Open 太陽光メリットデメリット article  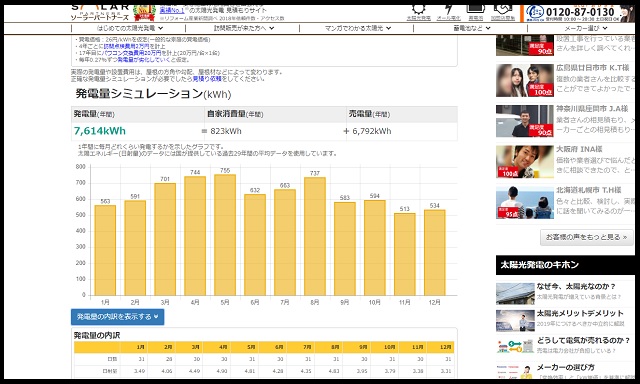[580, 313]
